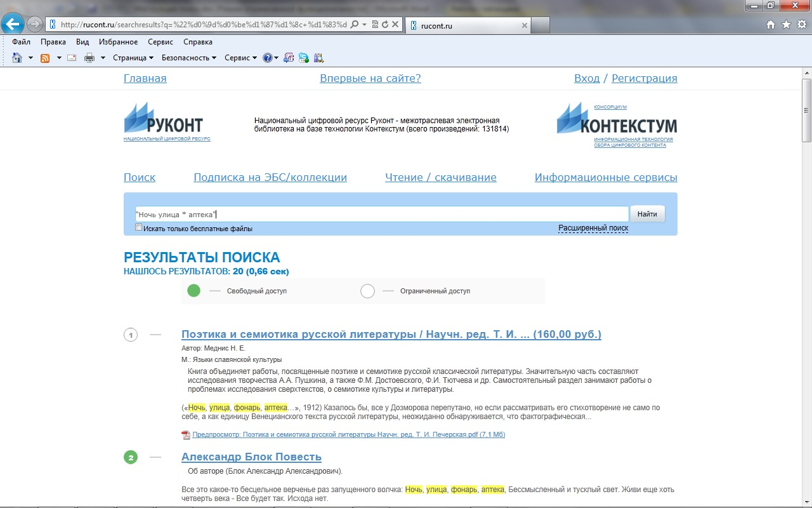Viewport: 812px width, 508px height.
Task: Open the Страница dropdown menu
Action: (133, 58)
